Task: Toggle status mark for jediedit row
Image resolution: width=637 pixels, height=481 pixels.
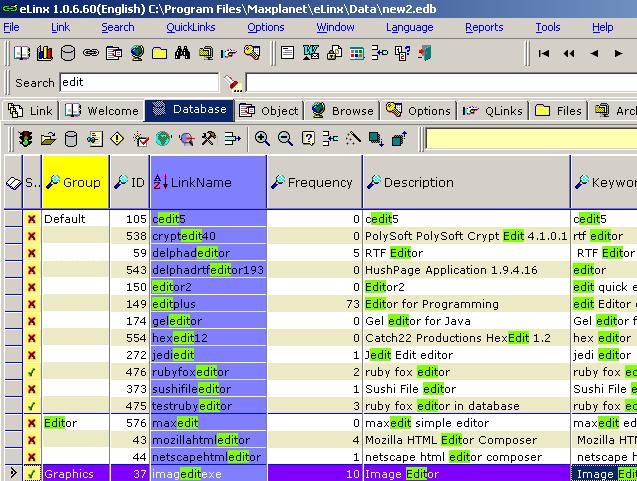Action: [x=32, y=355]
